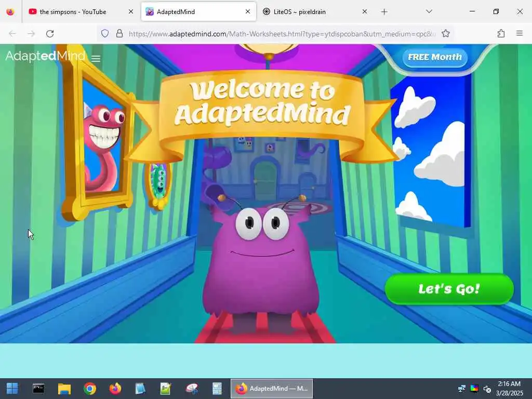Launch Google Chrome from the taskbar
This screenshot has height=399, width=532.
pyautogui.click(x=90, y=389)
